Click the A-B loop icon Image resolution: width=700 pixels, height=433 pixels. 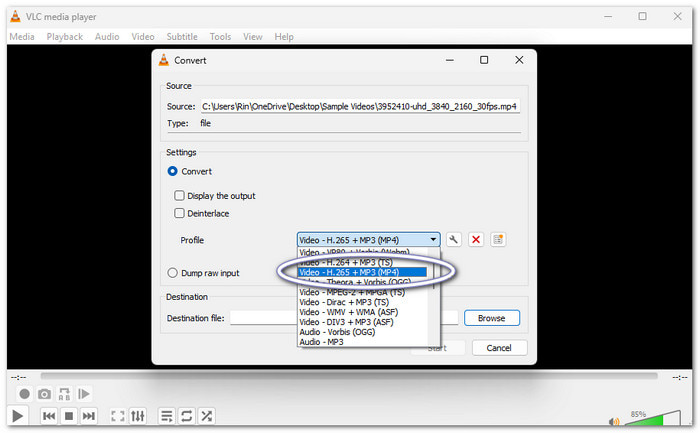(x=64, y=394)
